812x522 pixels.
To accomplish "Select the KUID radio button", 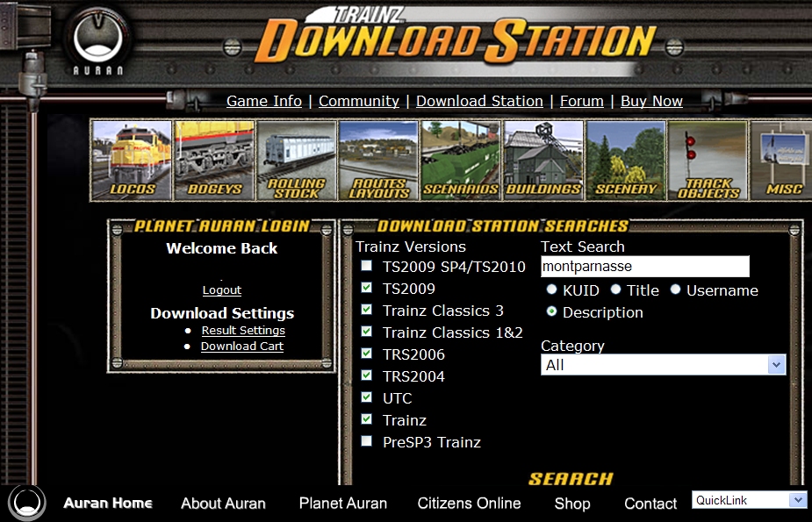I will pos(551,290).
